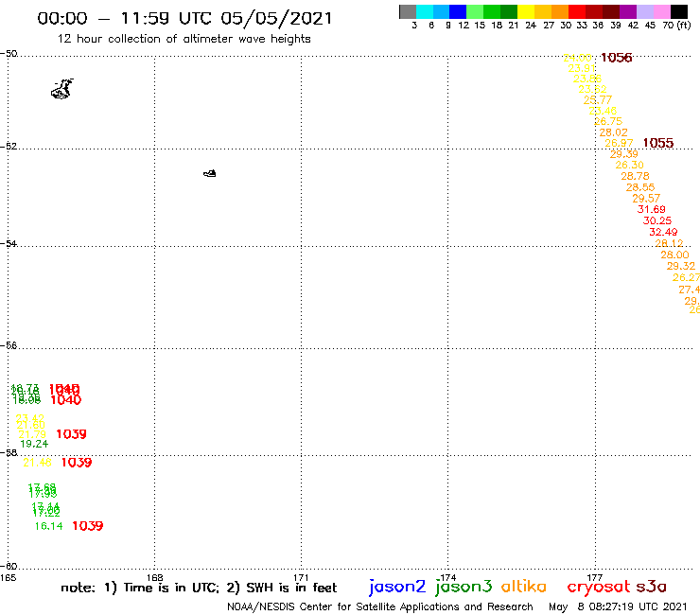The height and width of the screenshot is (615, 700).
Task: Click the title date 05/05/2021
Action: [276, 19]
